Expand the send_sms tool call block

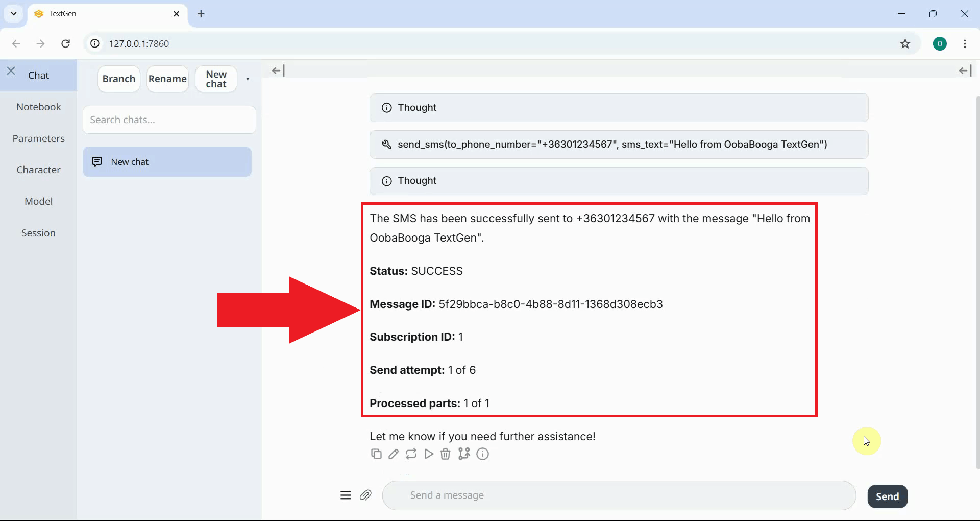619,145
